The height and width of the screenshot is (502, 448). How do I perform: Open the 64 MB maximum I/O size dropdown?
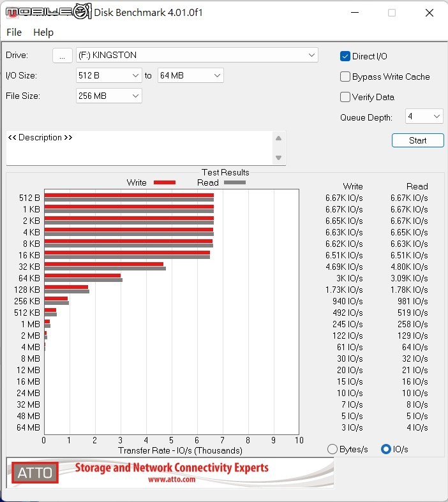click(191, 75)
